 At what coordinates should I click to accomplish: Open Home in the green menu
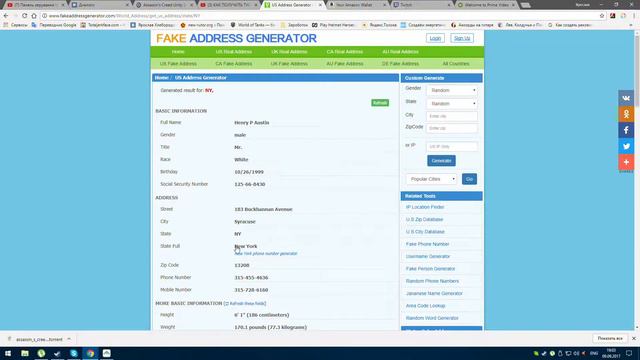click(x=178, y=52)
